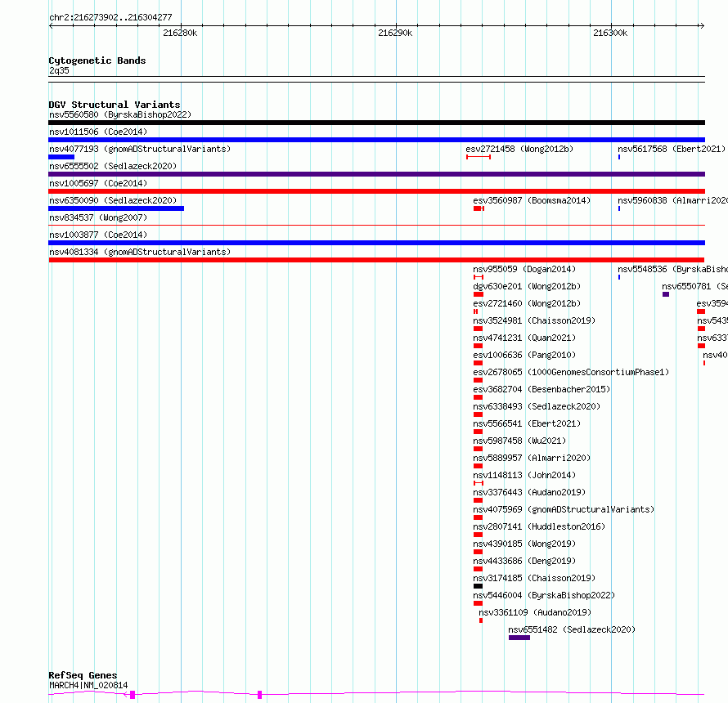The image size is (728, 703).
Task: Click the 216300k ruler tick label
Action: tap(610, 33)
